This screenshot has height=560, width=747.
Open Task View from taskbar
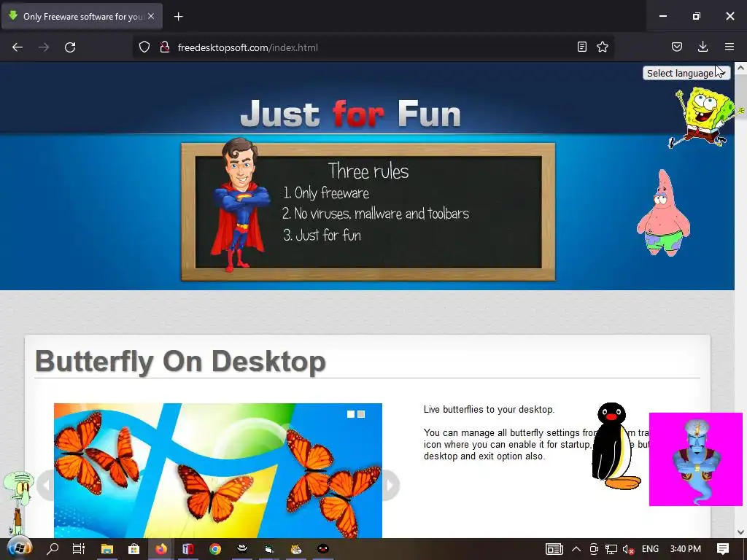click(79, 549)
